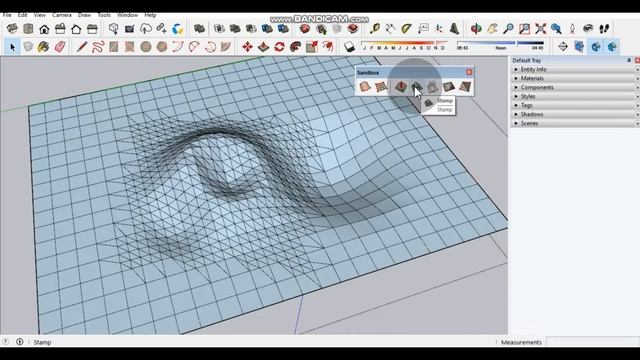Open the Tools menu
This screenshot has width=640, height=360.
click(104, 15)
